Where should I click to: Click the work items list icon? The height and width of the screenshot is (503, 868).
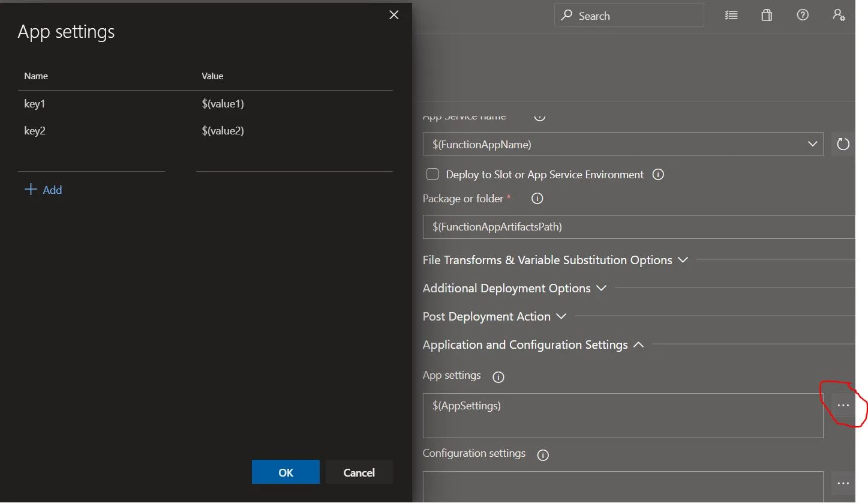coord(731,16)
